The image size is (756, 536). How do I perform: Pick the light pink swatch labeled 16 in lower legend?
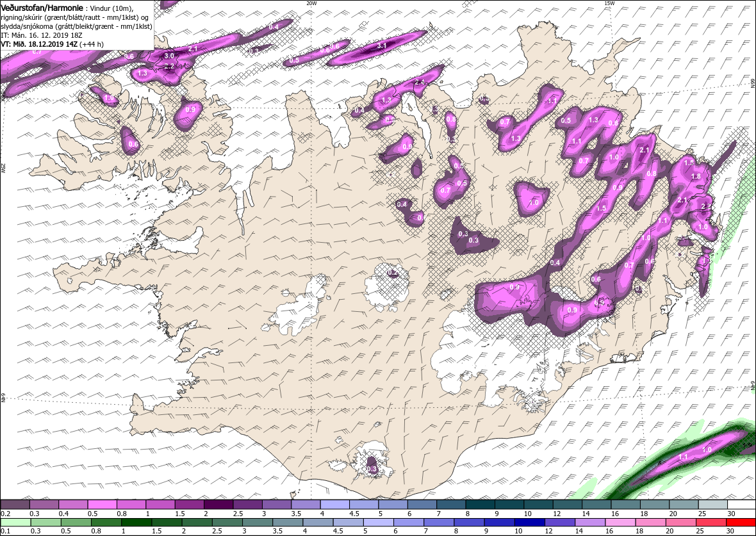click(x=620, y=523)
